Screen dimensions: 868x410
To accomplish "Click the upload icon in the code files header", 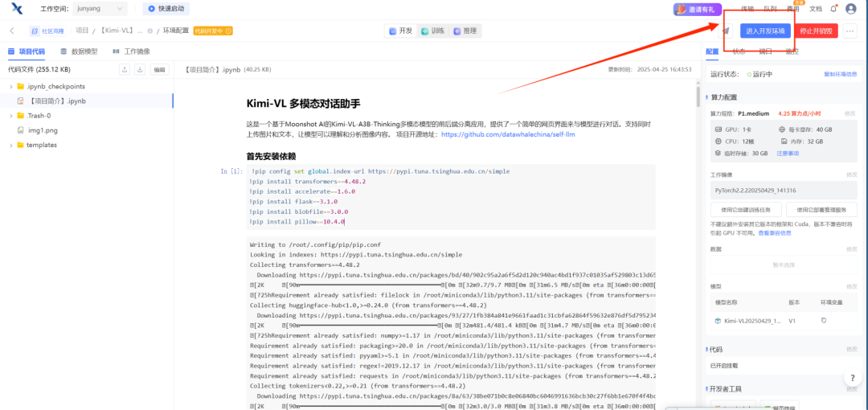I will (125, 70).
